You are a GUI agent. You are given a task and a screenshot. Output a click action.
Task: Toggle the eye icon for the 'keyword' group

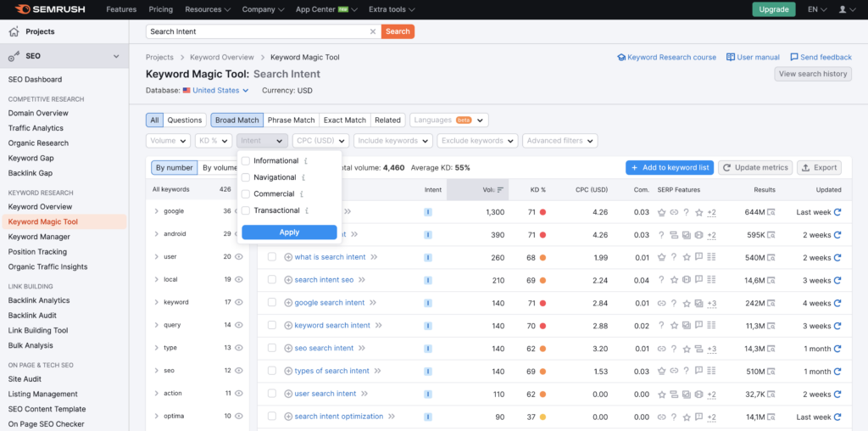(x=239, y=302)
